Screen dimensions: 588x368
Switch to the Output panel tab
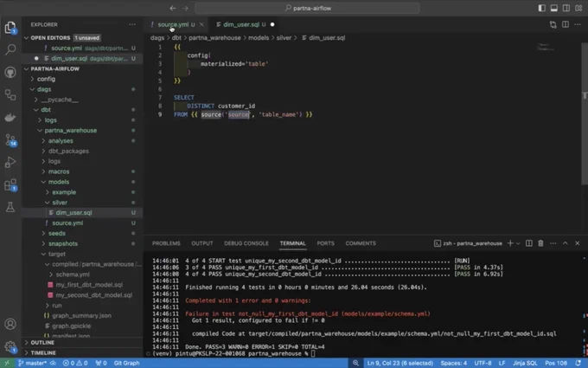[202, 243]
